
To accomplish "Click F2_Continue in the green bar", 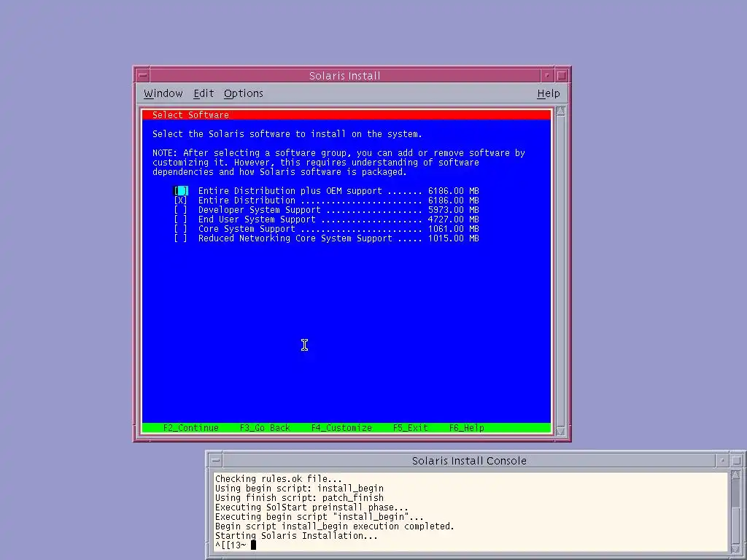I will pyautogui.click(x=190, y=427).
